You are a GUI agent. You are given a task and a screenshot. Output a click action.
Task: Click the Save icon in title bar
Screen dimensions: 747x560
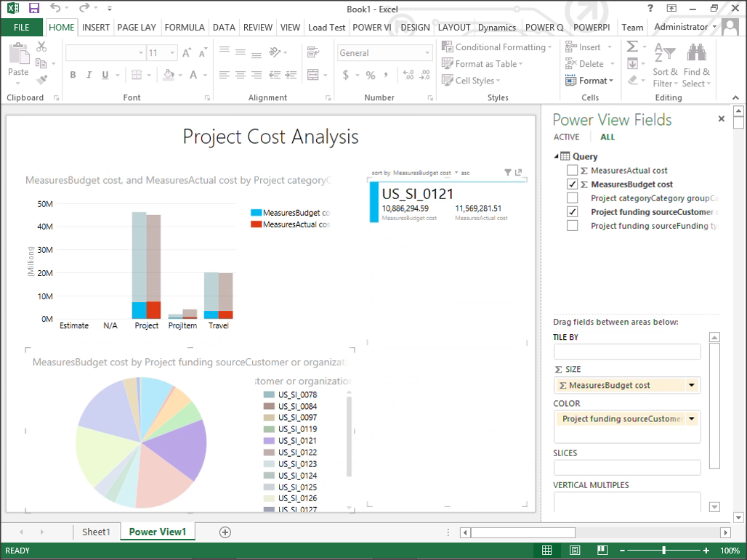(33, 8)
